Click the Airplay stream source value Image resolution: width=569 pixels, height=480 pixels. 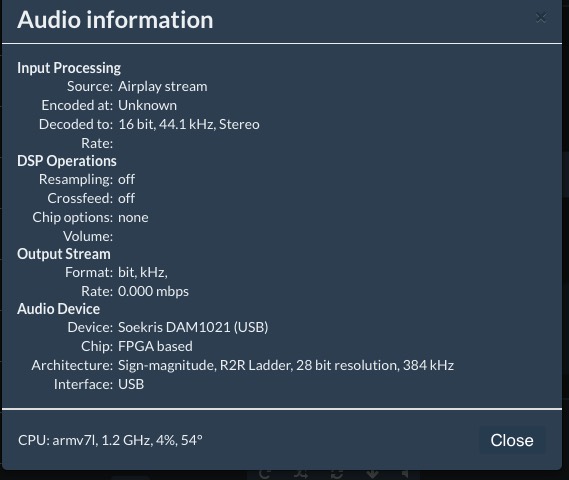pos(163,86)
